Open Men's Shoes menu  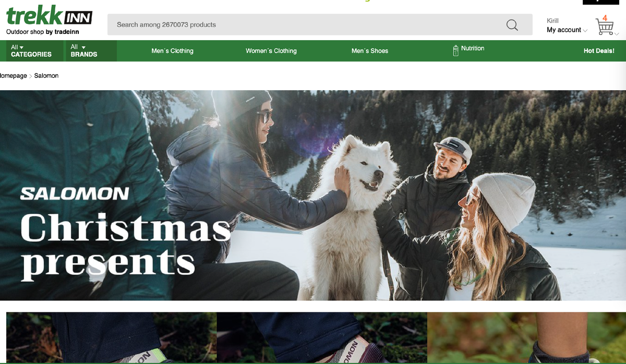coord(370,51)
